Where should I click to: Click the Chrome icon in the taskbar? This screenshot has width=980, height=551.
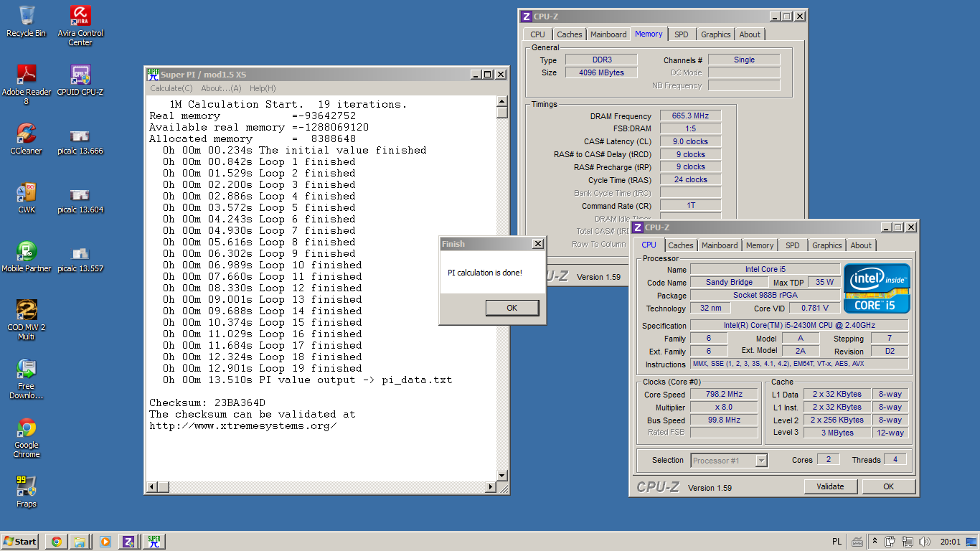click(x=56, y=542)
